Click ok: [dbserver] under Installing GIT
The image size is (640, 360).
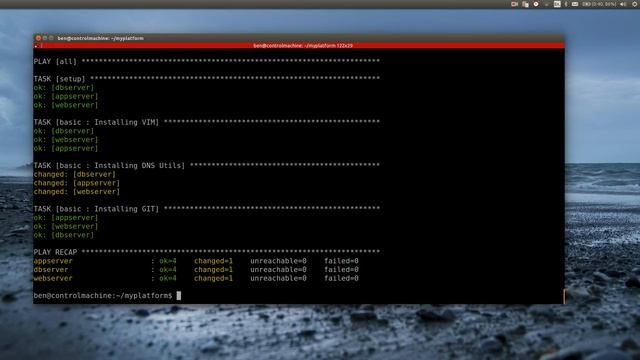[64, 235]
